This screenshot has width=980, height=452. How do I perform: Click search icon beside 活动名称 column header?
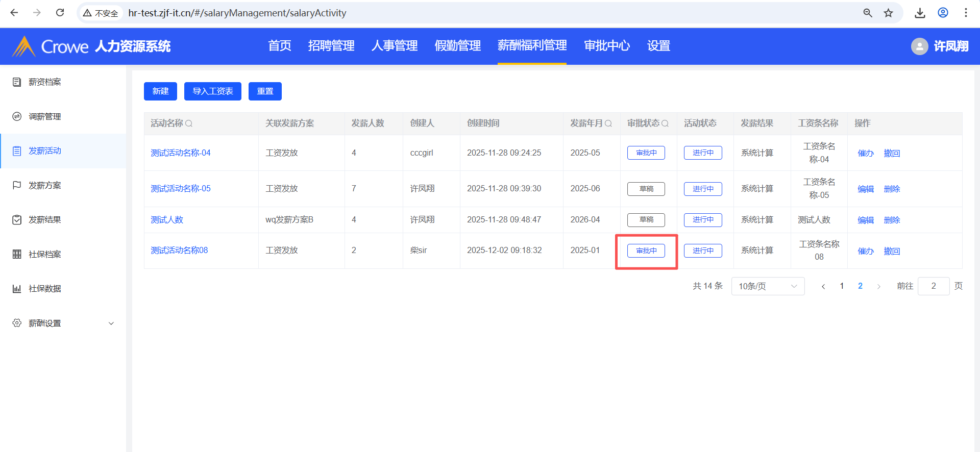click(189, 123)
